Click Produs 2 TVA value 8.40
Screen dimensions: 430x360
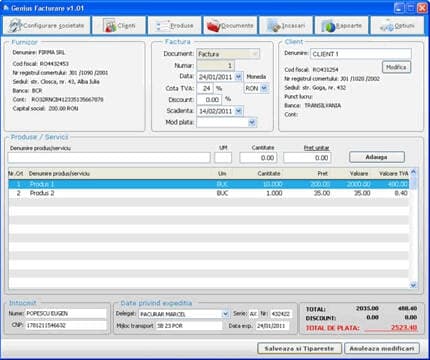pyautogui.click(x=401, y=193)
